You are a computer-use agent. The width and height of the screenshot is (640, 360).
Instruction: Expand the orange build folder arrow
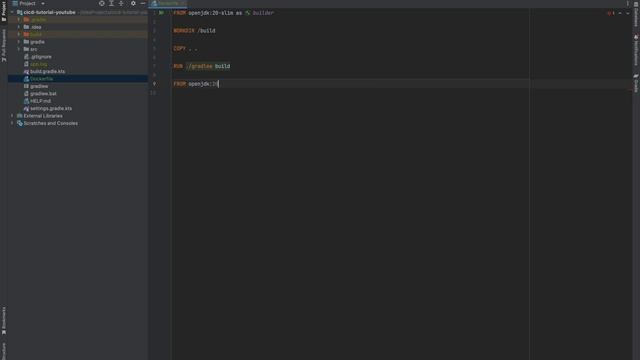coord(19,34)
